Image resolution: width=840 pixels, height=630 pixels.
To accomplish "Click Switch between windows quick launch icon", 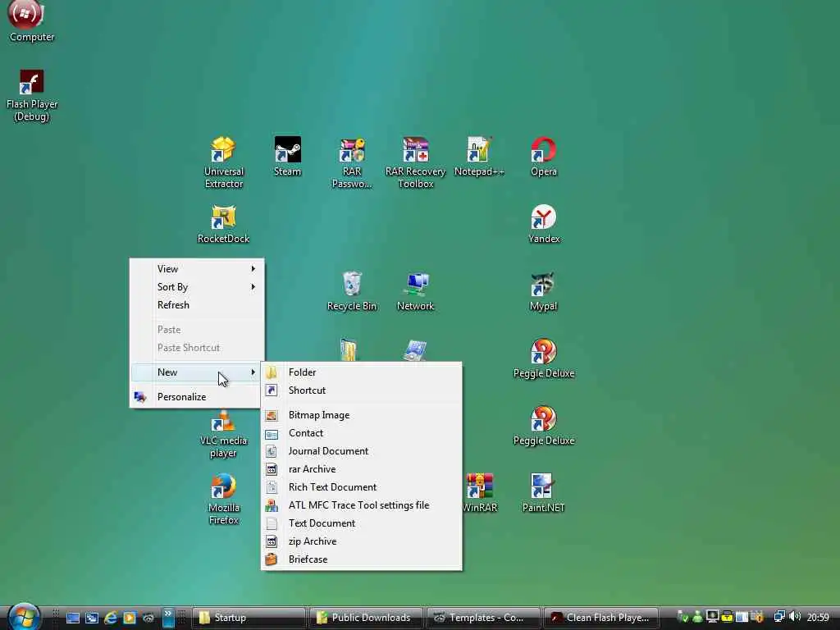I will [92, 618].
